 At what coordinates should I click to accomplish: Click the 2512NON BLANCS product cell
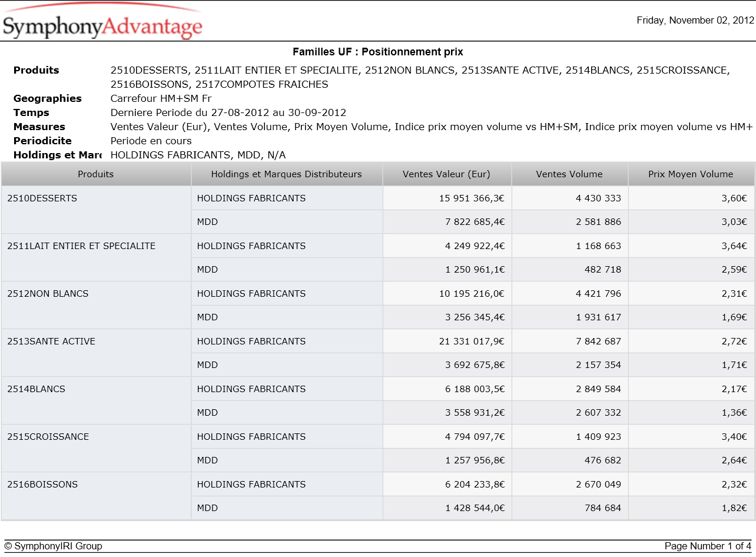[96, 306]
